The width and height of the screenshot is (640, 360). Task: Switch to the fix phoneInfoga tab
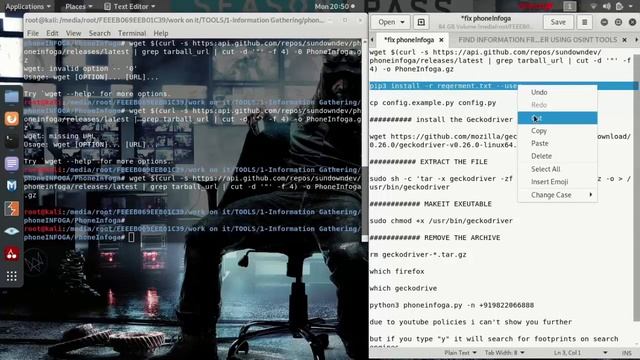[409, 40]
